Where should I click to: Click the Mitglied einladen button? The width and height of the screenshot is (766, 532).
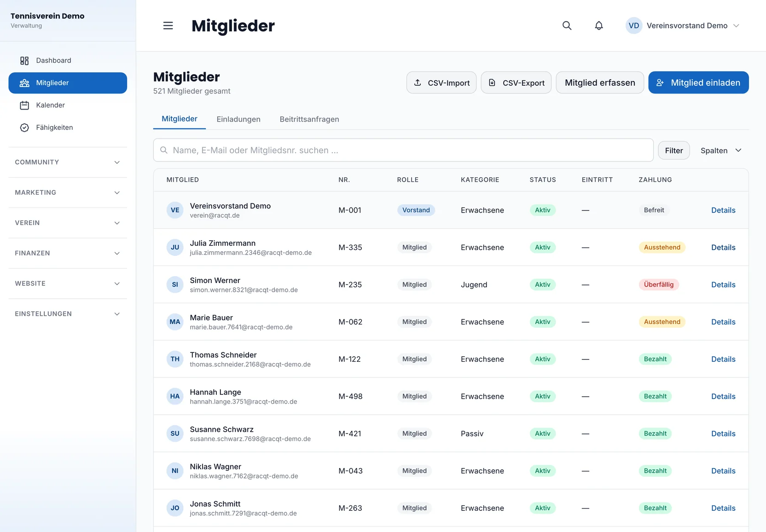[698, 83]
